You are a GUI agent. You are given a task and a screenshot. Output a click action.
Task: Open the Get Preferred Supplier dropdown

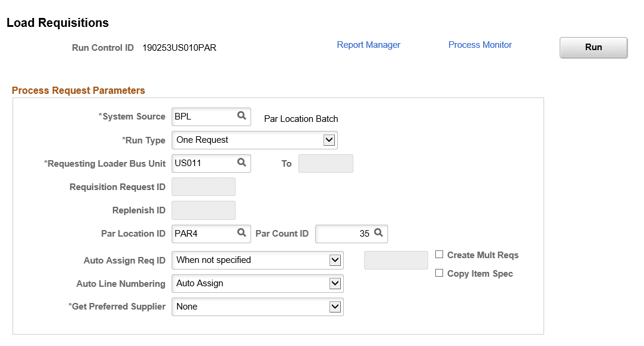click(x=335, y=307)
